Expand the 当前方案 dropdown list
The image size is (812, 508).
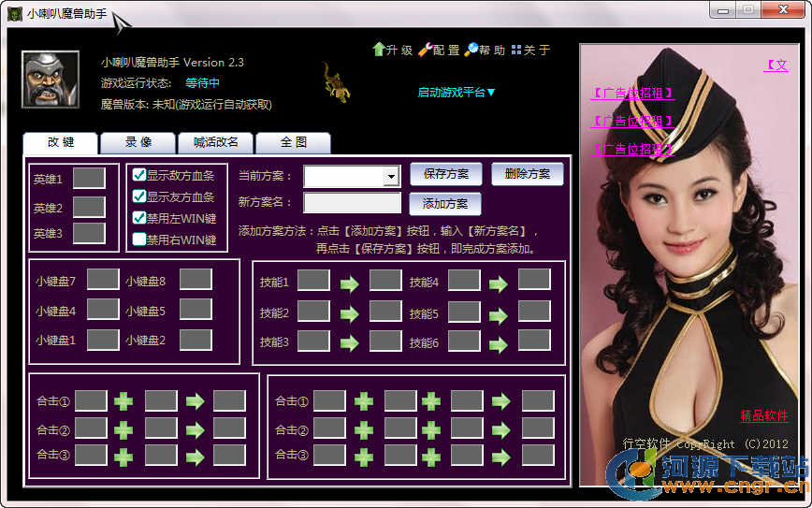[391, 177]
